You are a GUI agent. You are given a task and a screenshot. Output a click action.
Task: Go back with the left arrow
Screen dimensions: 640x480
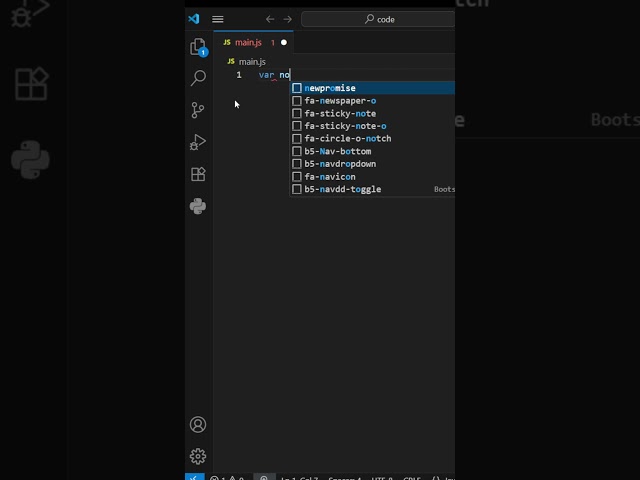pyautogui.click(x=270, y=19)
